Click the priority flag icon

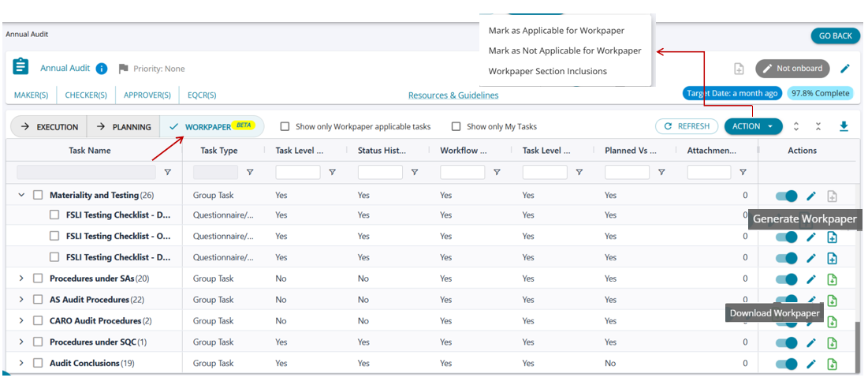(123, 69)
